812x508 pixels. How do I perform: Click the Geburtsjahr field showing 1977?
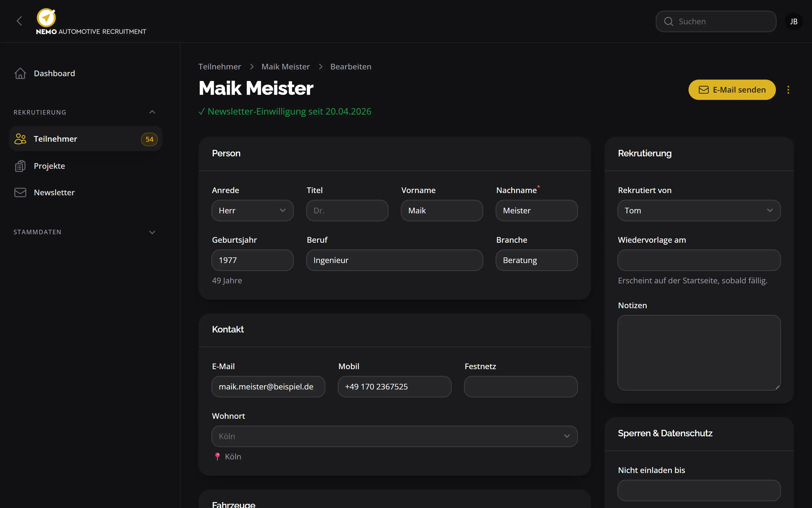point(252,260)
